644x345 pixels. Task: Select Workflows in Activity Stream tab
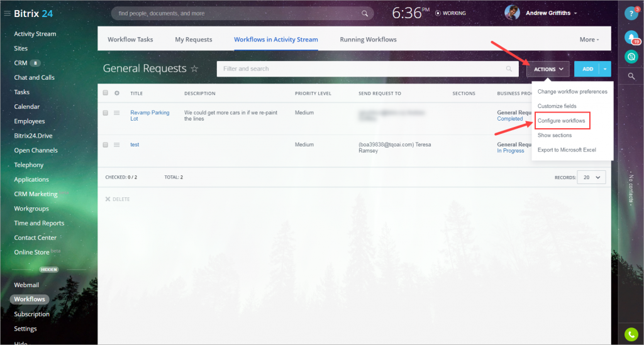tap(276, 40)
